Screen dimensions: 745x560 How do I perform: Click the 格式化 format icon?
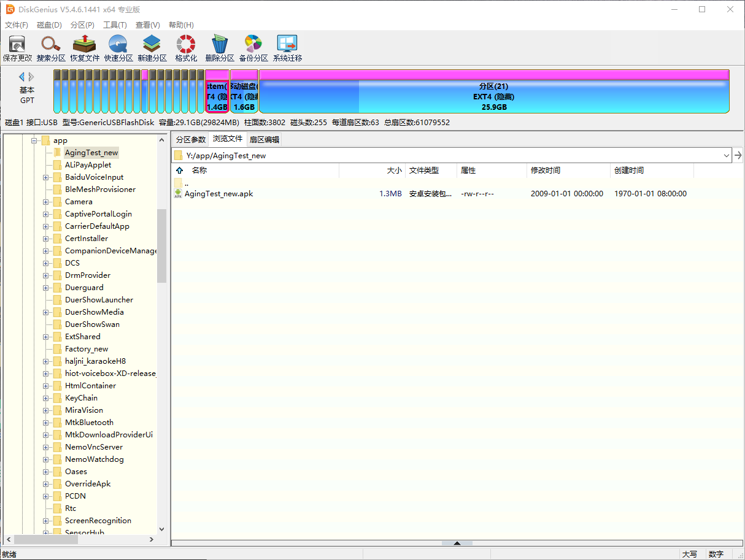[186, 48]
